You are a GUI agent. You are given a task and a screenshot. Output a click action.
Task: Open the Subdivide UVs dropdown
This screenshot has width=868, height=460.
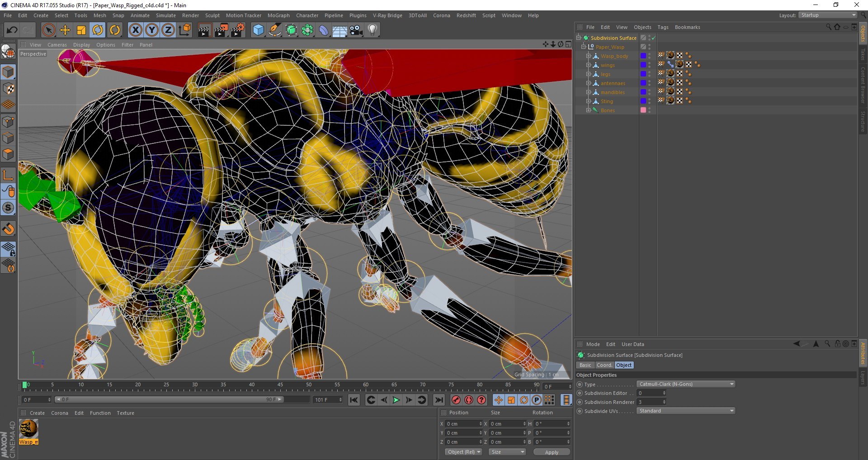(x=686, y=411)
